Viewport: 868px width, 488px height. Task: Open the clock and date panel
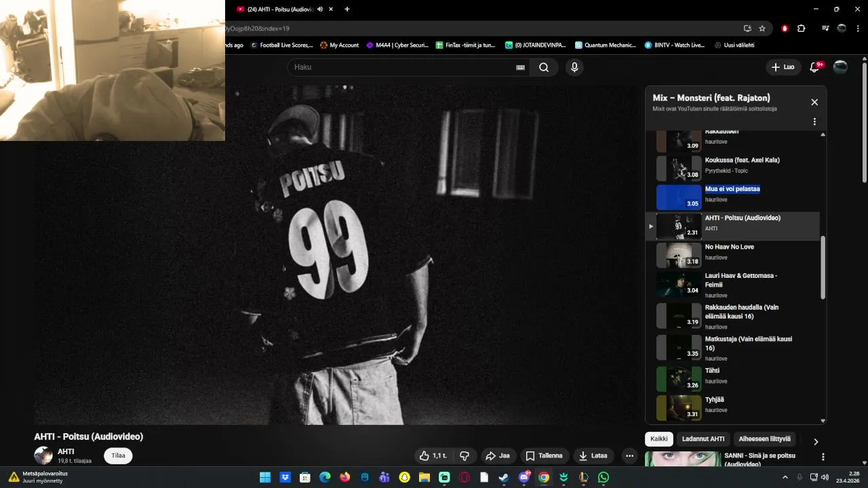tap(848, 477)
